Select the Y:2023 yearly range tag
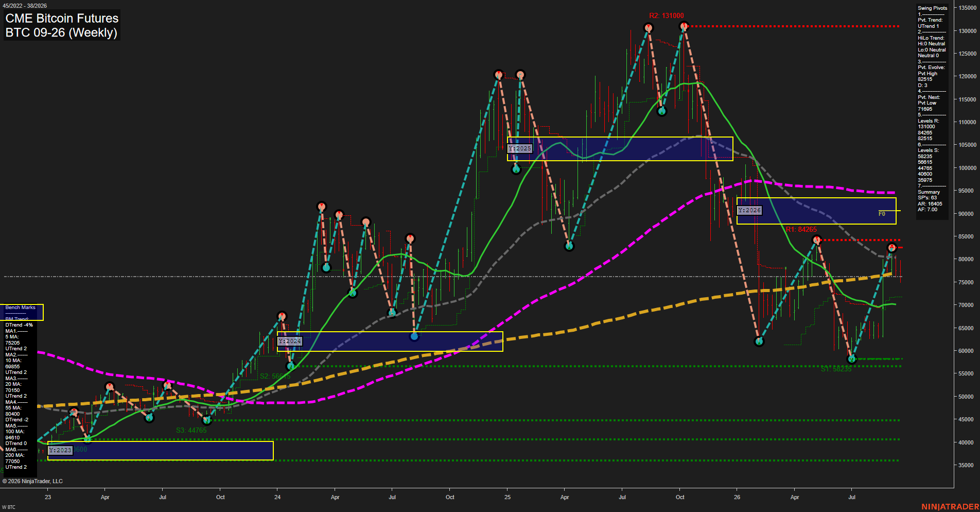This screenshot has height=512, width=980. pyautogui.click(x=60, y=450)
